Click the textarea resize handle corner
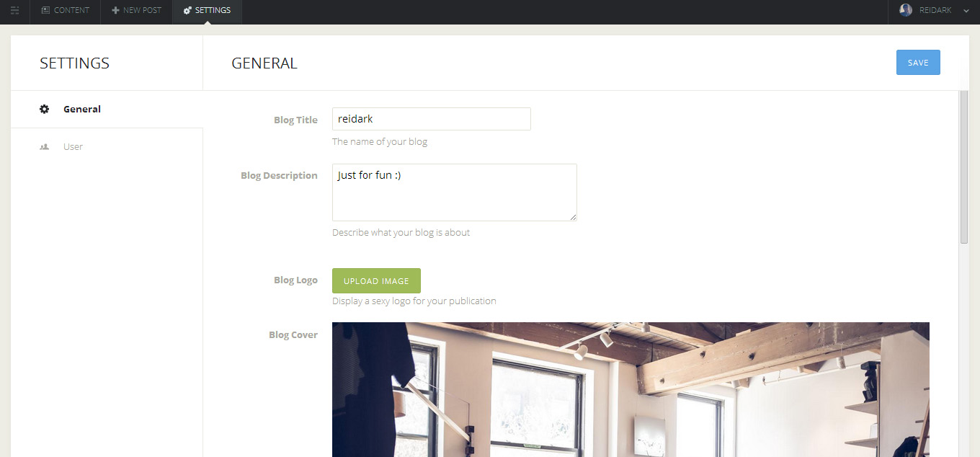The image size is (980, 457). (574, 217)
